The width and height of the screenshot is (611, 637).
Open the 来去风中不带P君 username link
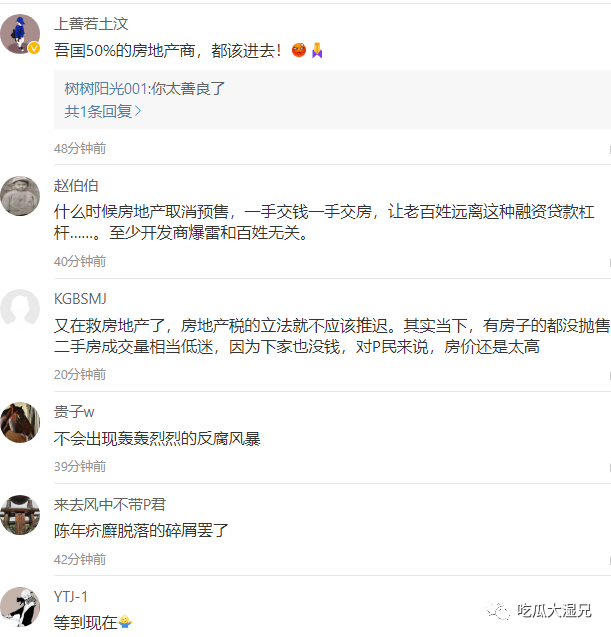click(x=108, y=505)
